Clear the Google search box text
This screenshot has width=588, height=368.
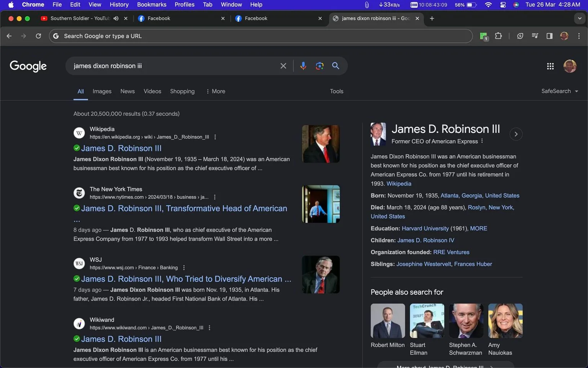283,66
